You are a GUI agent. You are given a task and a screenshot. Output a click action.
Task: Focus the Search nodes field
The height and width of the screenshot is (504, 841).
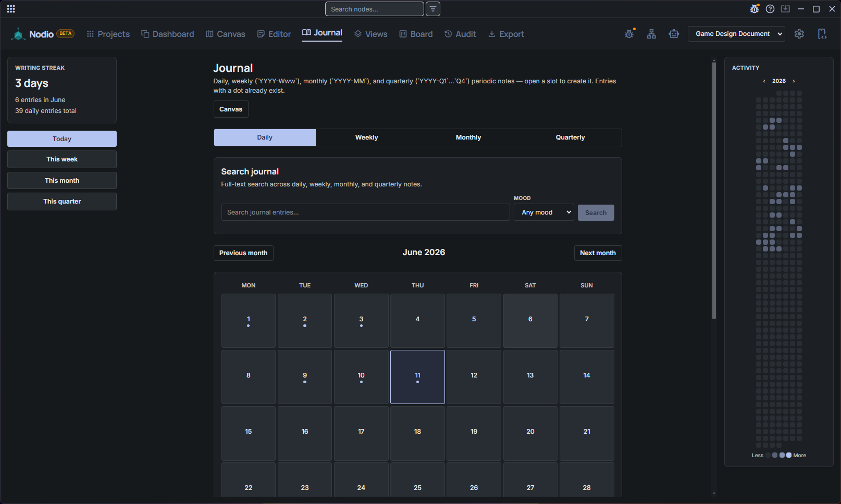(374, 9)
